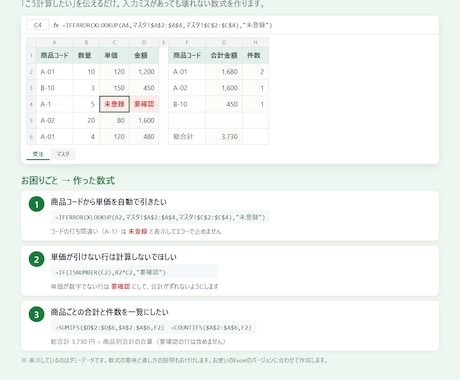Click the count cell showing 2
The width and height of the screenshot is (460, 380).
click(x=255, y=72)
